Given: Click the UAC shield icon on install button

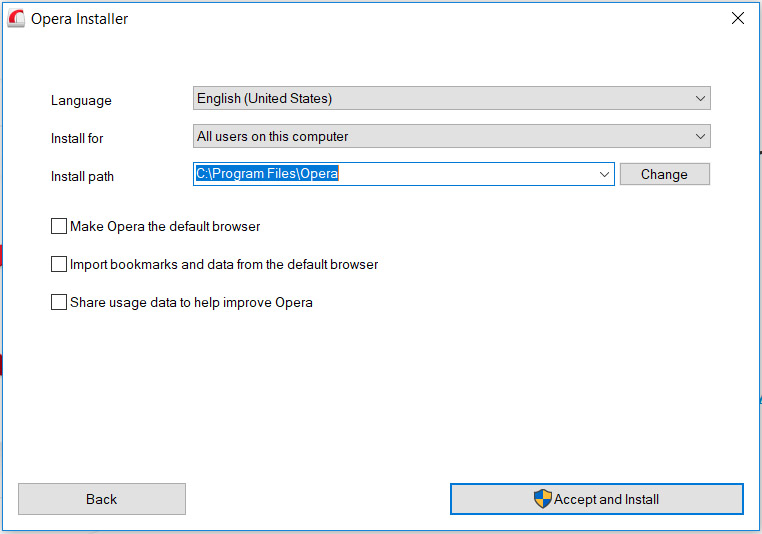Looking at the screenshot, I should pyautogui.click(x=542, y=499).
